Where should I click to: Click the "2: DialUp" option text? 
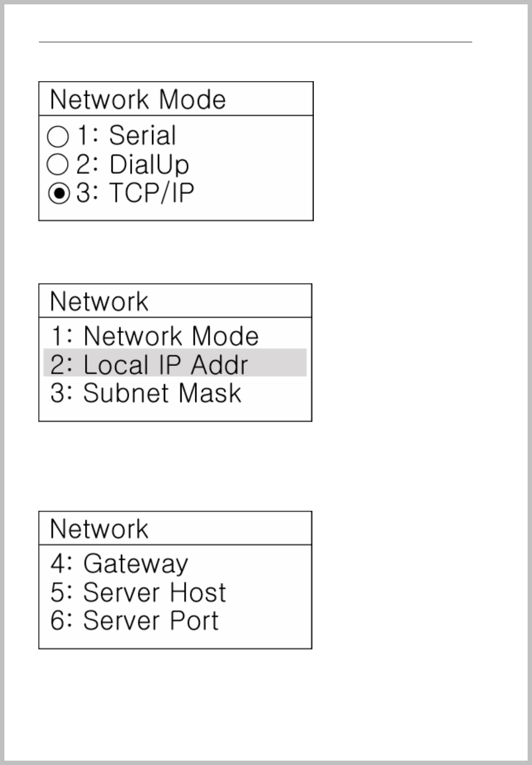click(132, 164)
